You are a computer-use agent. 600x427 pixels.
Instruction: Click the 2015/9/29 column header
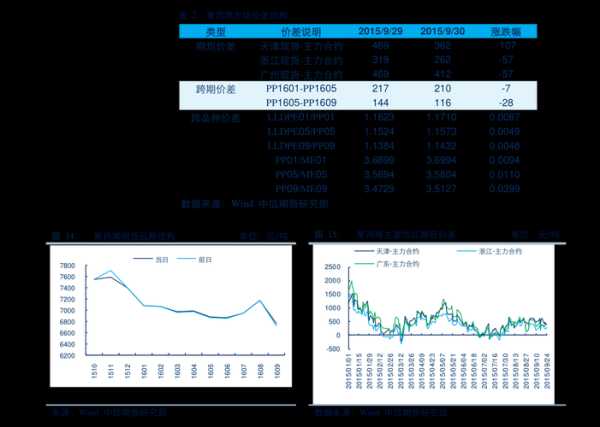point(380,31)
